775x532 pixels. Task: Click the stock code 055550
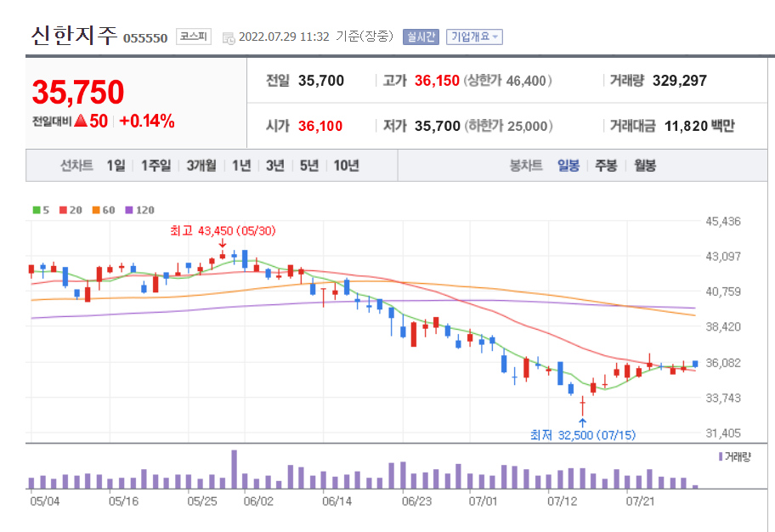145,38
